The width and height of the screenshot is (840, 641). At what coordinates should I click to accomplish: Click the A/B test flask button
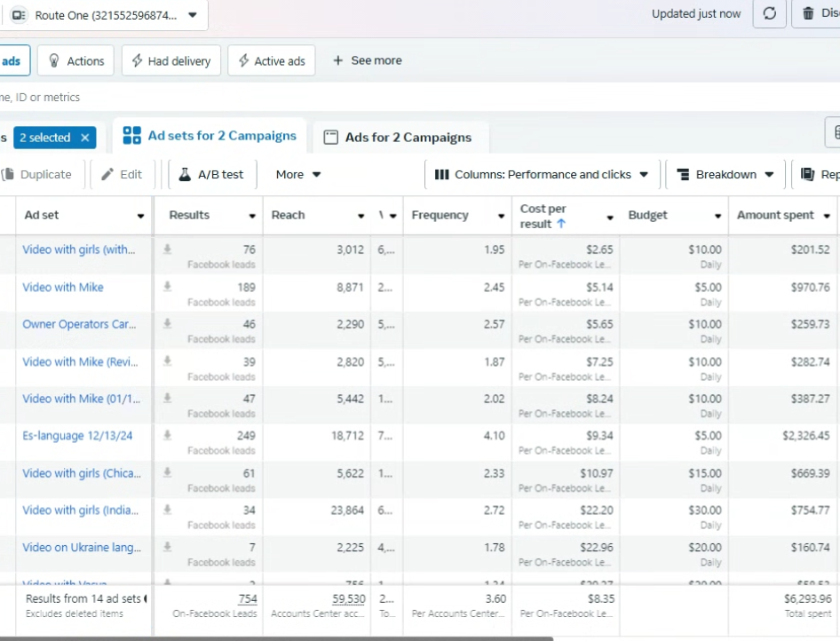pyautogui.click(x=211, y=175)
